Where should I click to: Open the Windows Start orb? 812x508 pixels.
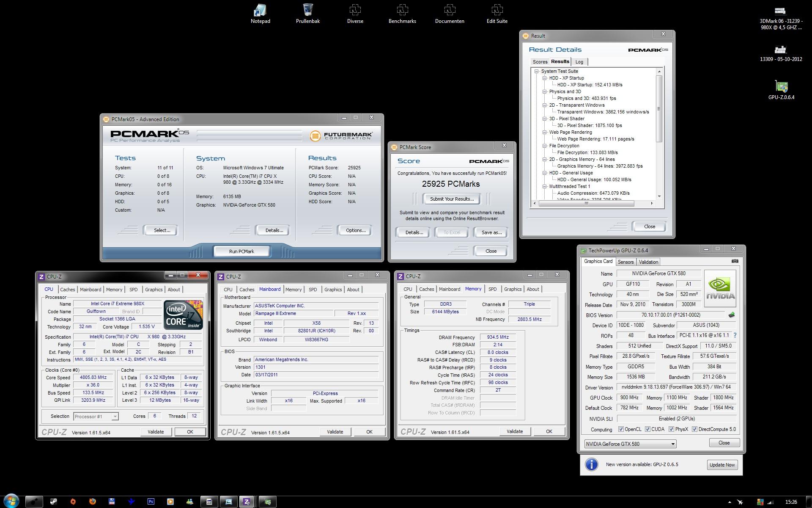point(11,502)
